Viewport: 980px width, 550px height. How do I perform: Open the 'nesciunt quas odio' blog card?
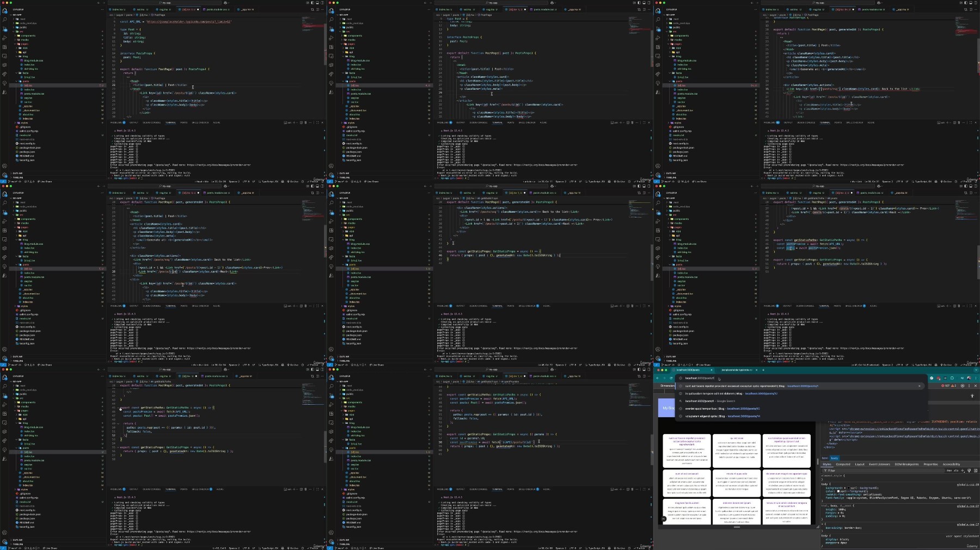coord(737,483)
